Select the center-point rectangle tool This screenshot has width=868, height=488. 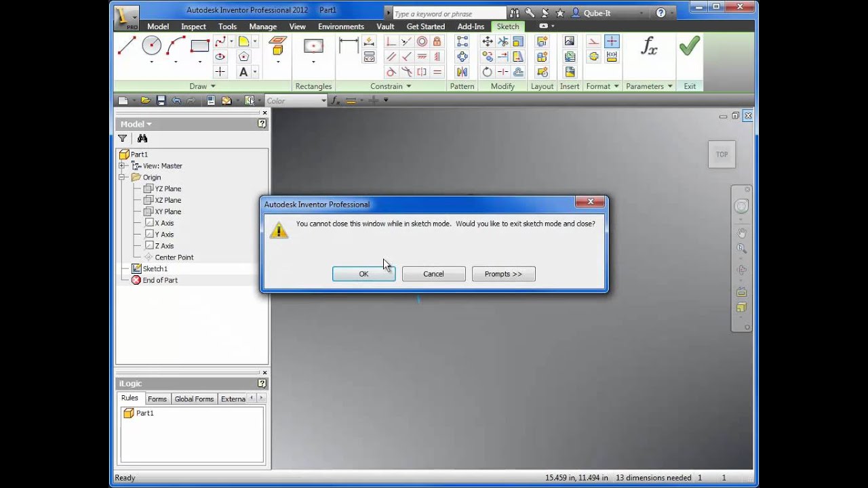[313, 46]
